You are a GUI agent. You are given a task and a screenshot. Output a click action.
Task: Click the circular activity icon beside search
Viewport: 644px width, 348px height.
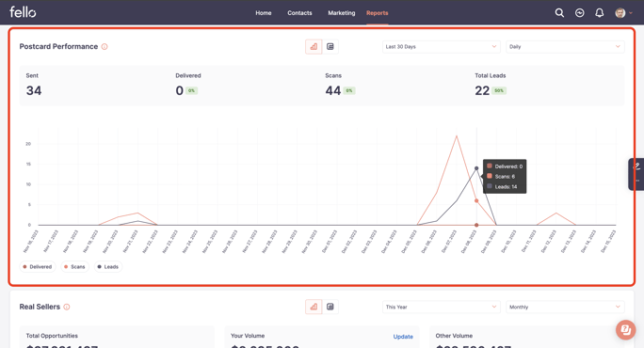click(x=580, y=13)
